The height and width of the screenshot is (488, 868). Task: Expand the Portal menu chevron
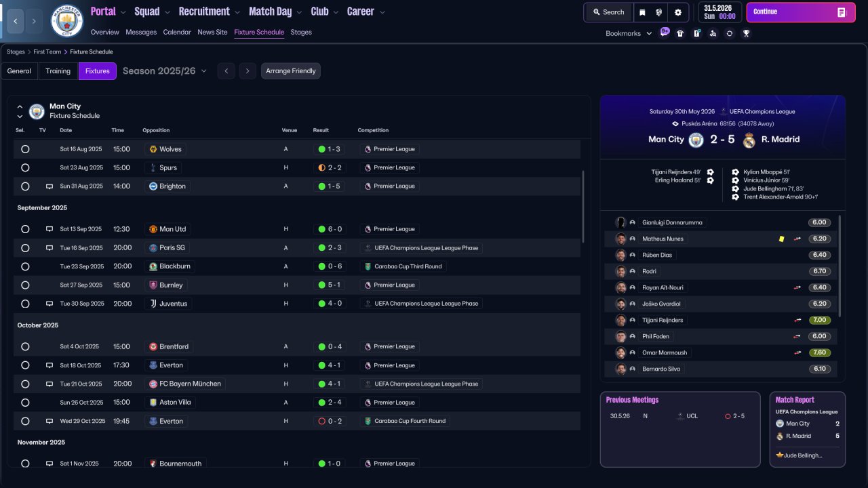(123, 12)
